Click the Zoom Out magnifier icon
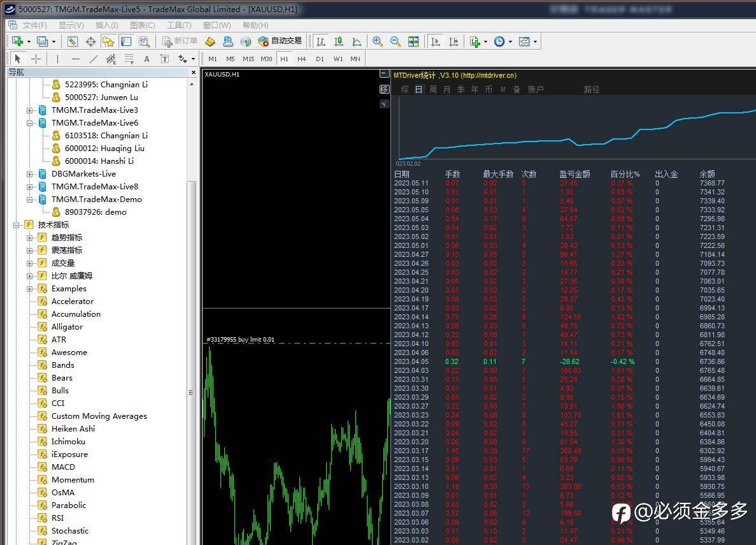The width and height of the screenshot is (756, 545). 396,41
